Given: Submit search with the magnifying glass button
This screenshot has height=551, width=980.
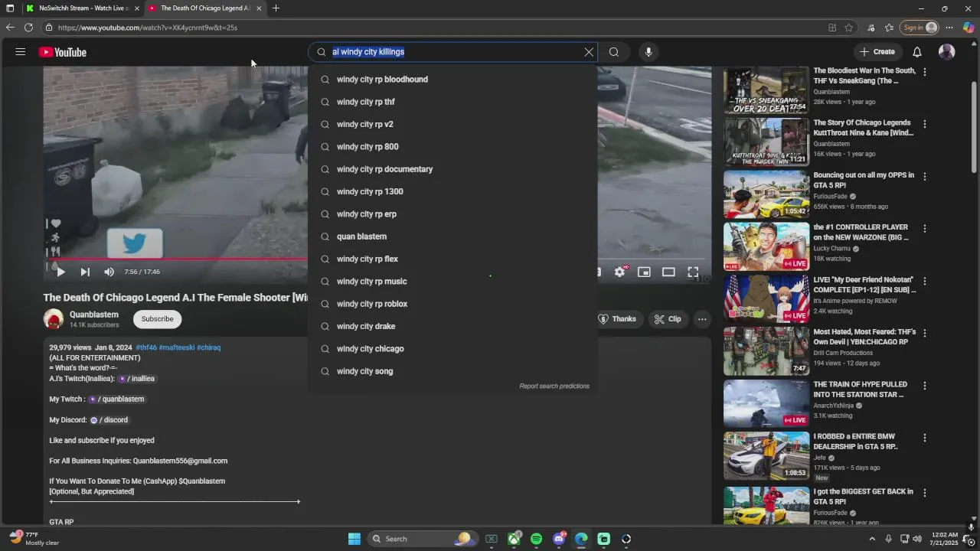Looking at the screenshot, I should (614, 52).
